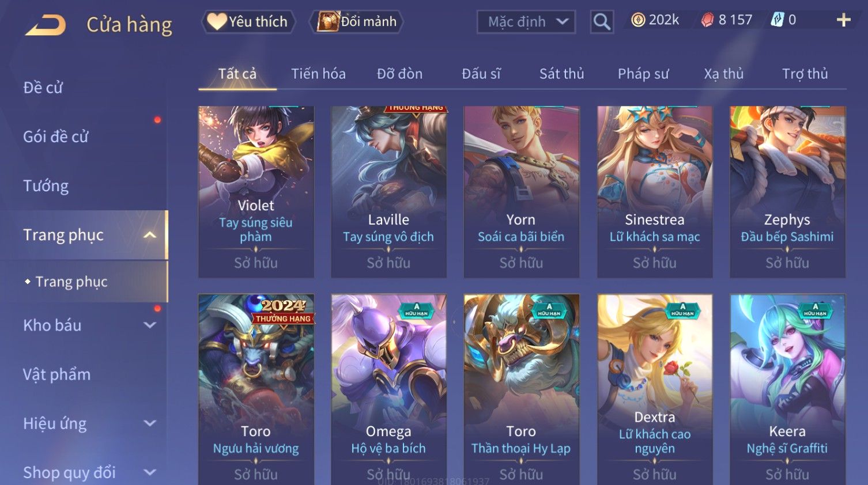Open the Mặc định sort dropdown
Screen dimensions: 868x485
526,22
